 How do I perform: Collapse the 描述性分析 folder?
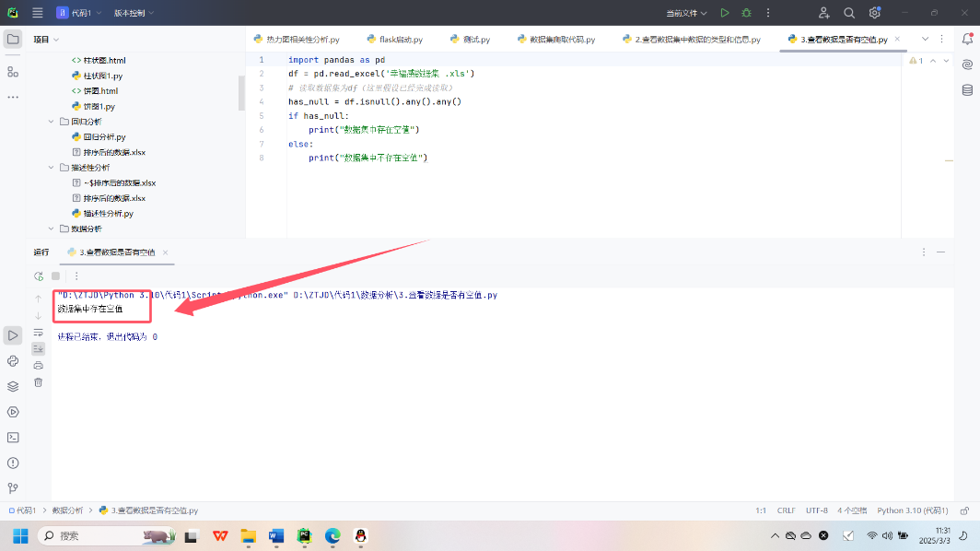pyautogui.click(x=52, y=168)
